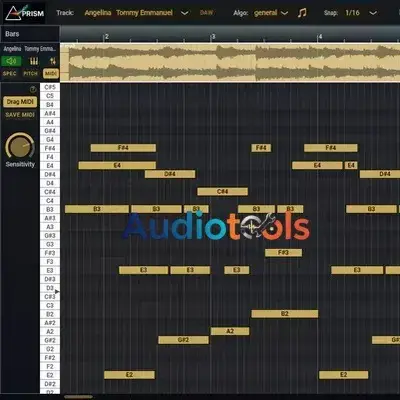This screenshot has width=400, height=400.
Task: Click the F#2 piano key
Action: coord(50,357)
